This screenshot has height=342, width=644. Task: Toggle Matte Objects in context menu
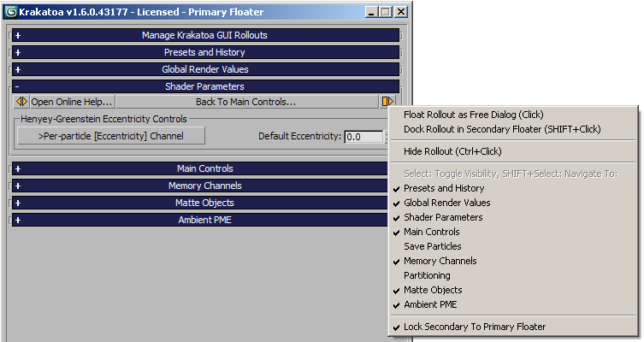[513, 290]
